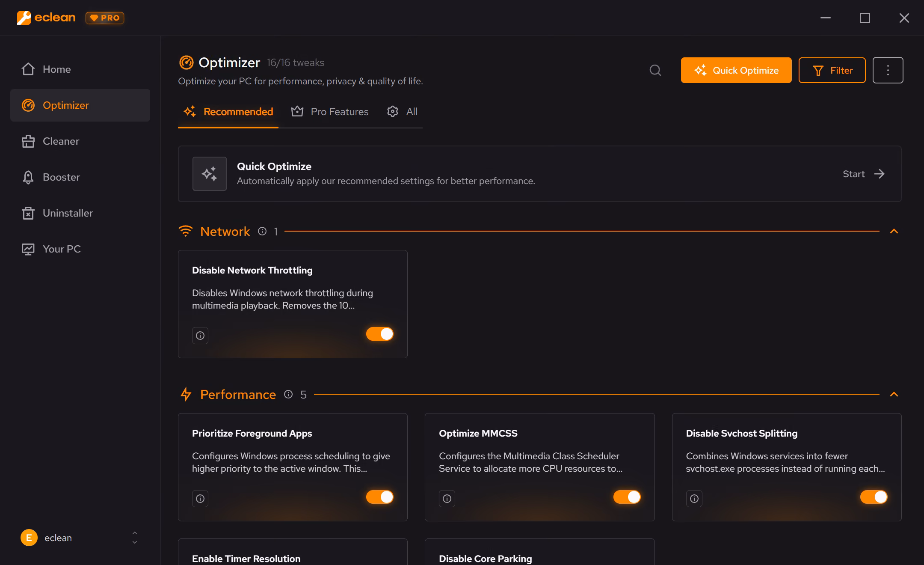Click the Uninstaller trash icon in sidebar
Image resolution: width=924 pixels, height=565 pixels.
[x=28, y=213]
